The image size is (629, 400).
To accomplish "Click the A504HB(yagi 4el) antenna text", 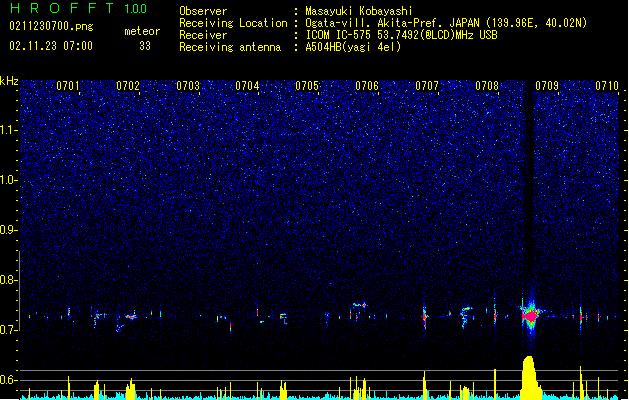I will tap(353, 47).
